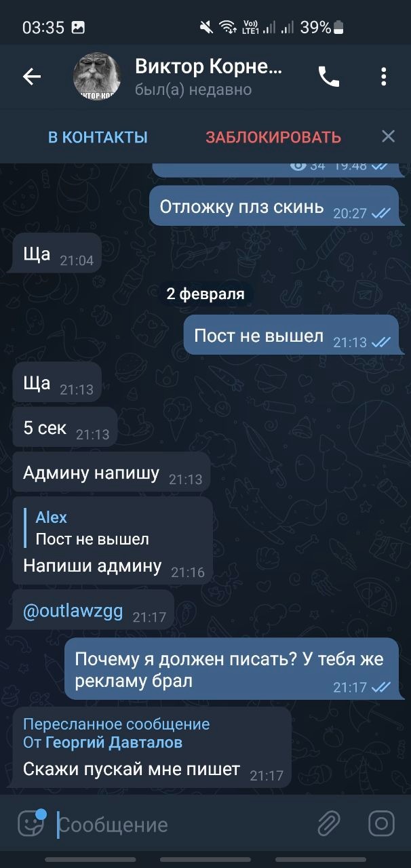Tap ЗАБЛОКИРОВАТЬ to block user
This screenshot has width=411, height=868.
click(273, 137)
